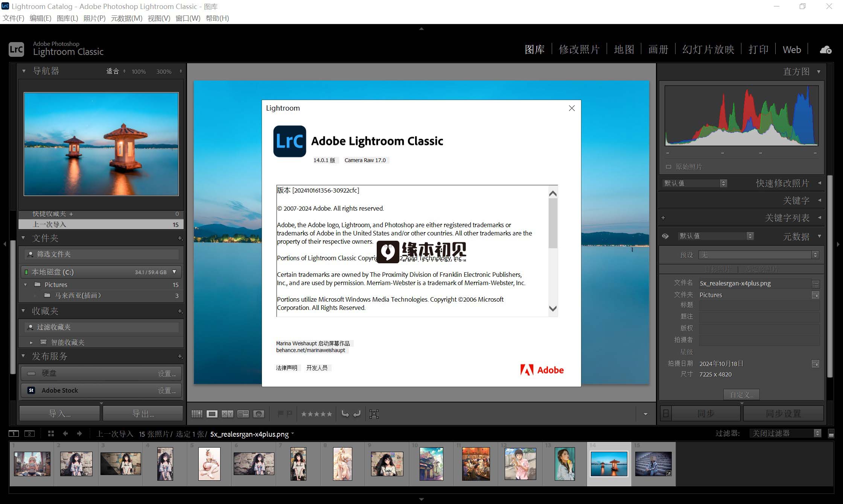Rotate photo left arrow icon
The height and width of the screenshot is (504, 843).
coord(345,414)
